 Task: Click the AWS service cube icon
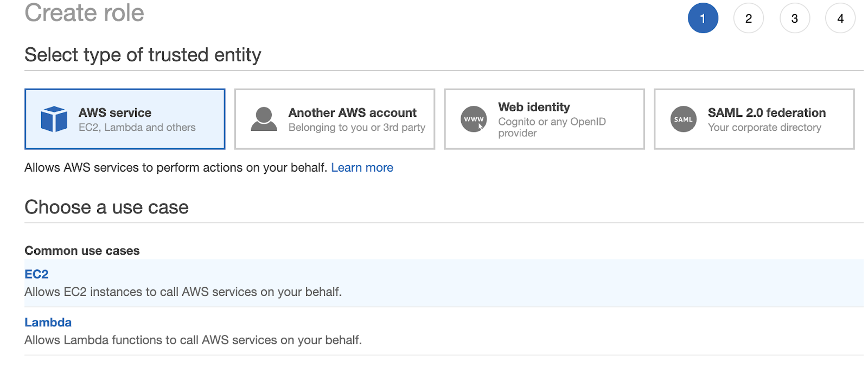pyautogui.click(x=54, y=119)
